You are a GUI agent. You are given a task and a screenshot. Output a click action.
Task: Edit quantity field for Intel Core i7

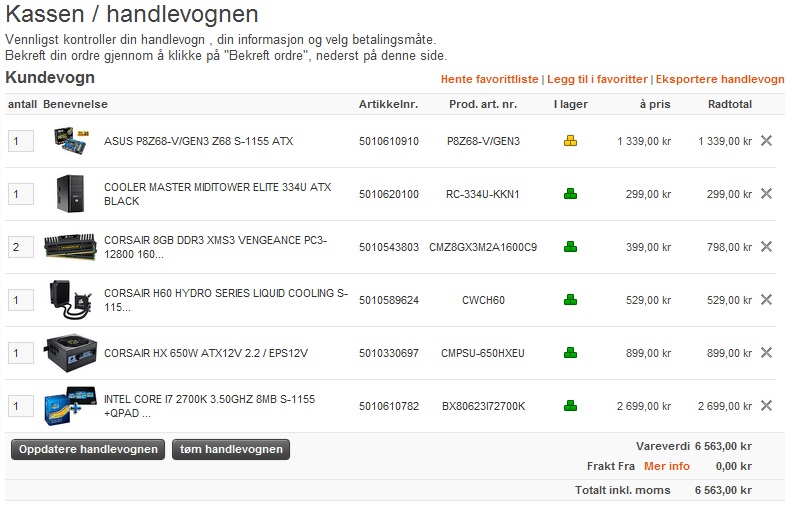click(x=21, y=406)
